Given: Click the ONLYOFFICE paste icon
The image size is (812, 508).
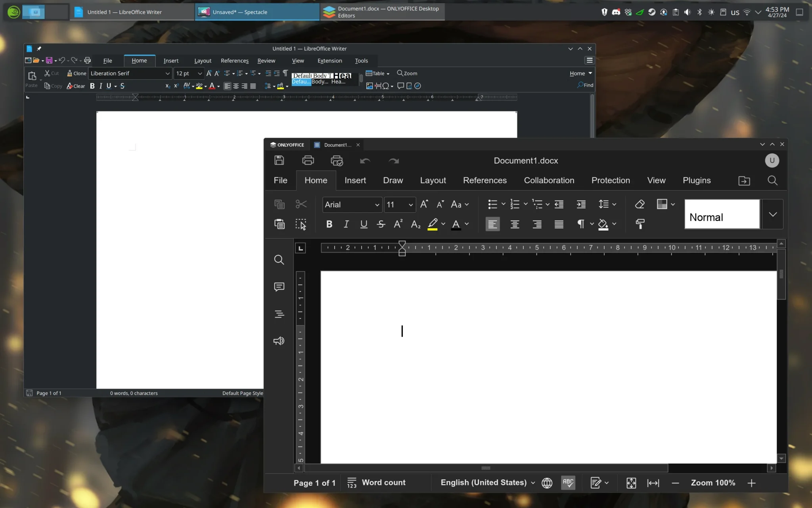Looking at the screenshot, I should [x=280, y=224].
